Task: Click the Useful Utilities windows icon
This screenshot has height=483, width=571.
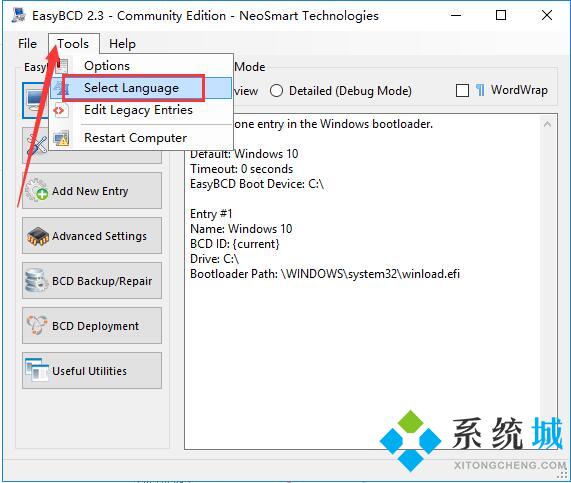Action: pos(36,370)
